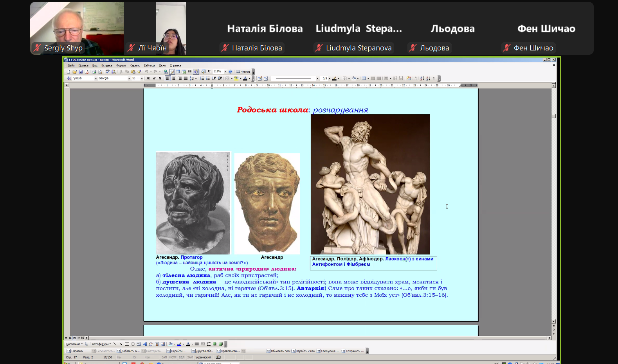Insert WordArt with the blue A icon
618x364 pixels.
tap(145, 344)
